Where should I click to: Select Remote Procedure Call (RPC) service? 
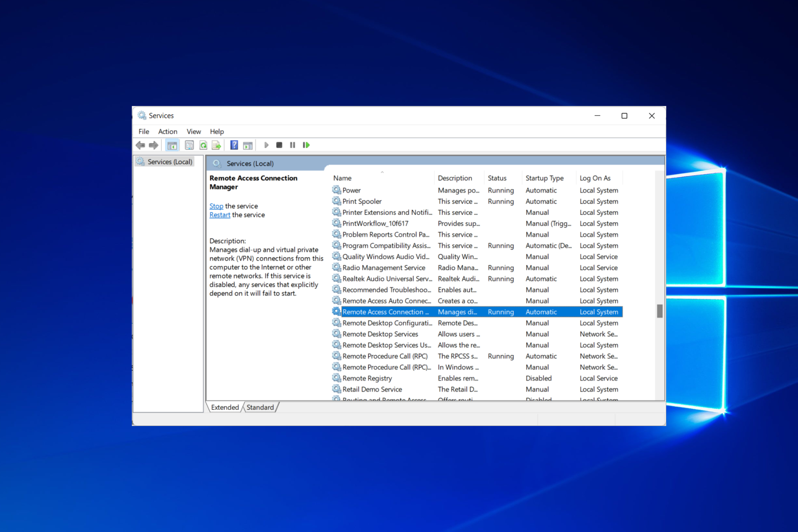(x=477, y=356)
